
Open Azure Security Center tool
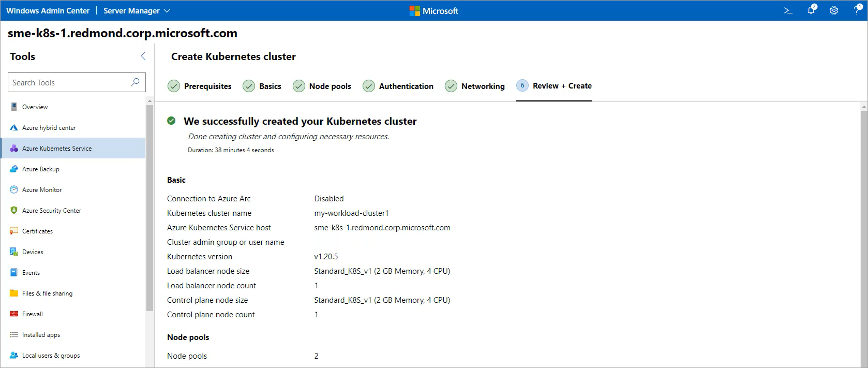click(x=73, y=210)
